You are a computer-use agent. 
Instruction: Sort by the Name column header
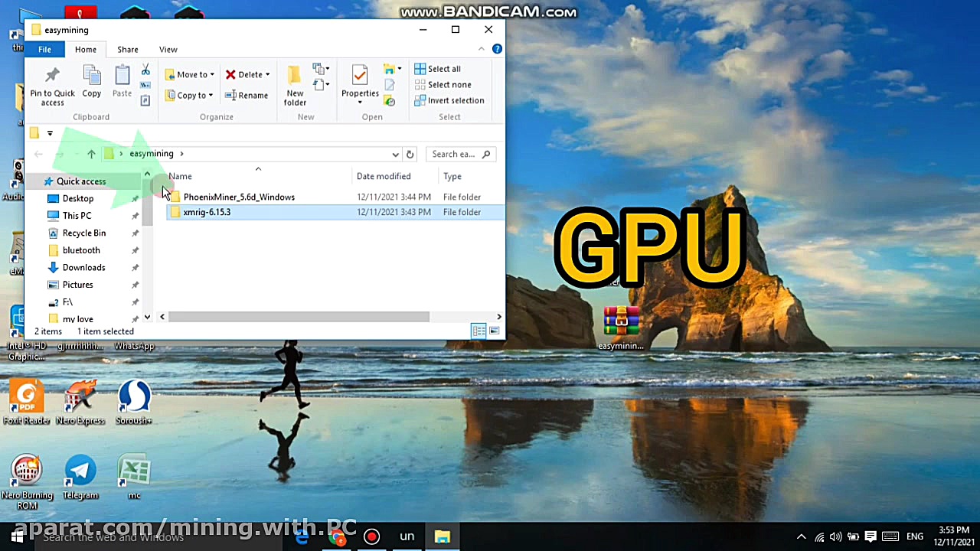point(180,177)
